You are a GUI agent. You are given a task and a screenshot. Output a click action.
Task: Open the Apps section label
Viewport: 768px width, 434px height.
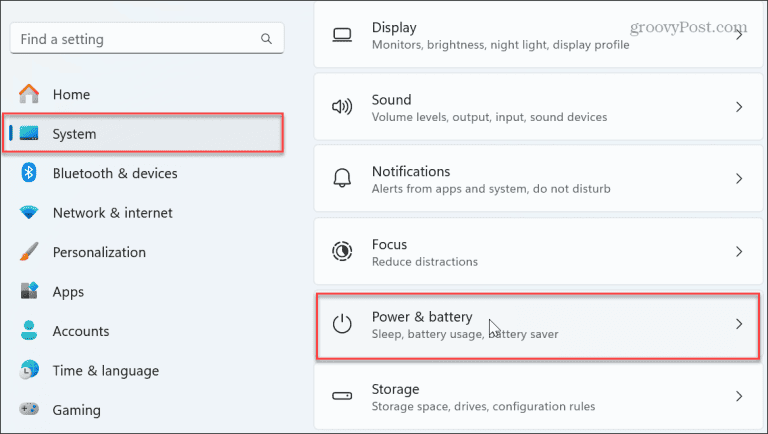[x=68, y=292]
